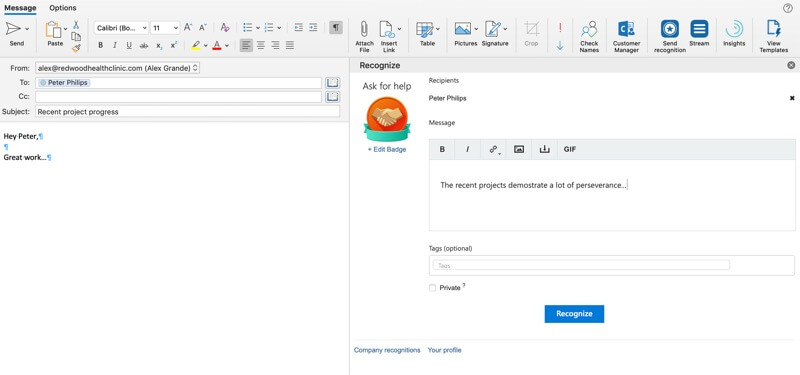Viewport: 800px width, 375px height.
Task: Close the Recognize panel
Action: pos(791,65)
